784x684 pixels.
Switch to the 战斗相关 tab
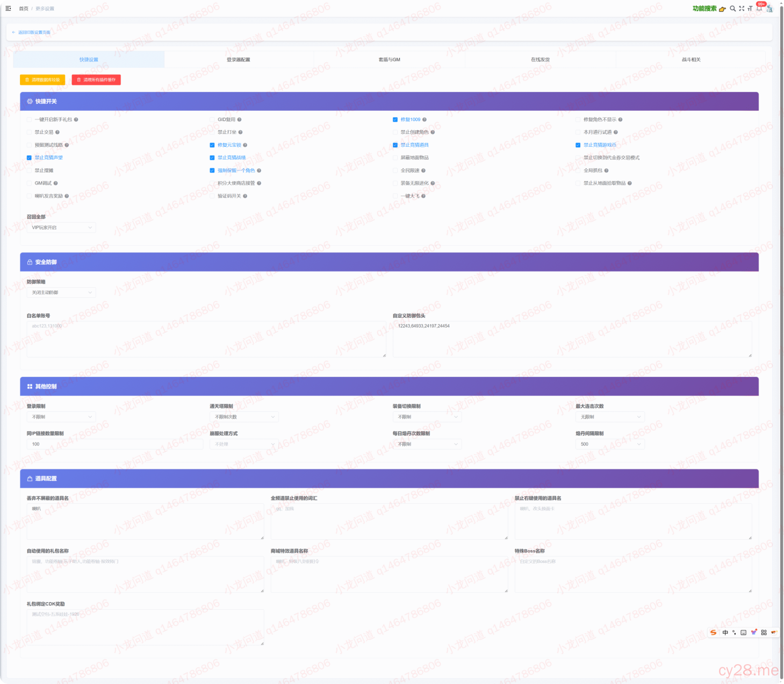pyautogui.click(x=691, y=60)
